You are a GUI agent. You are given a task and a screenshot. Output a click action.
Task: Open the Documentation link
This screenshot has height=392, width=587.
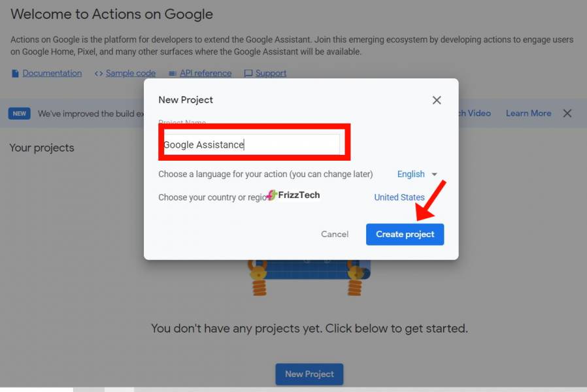(52, 73)
